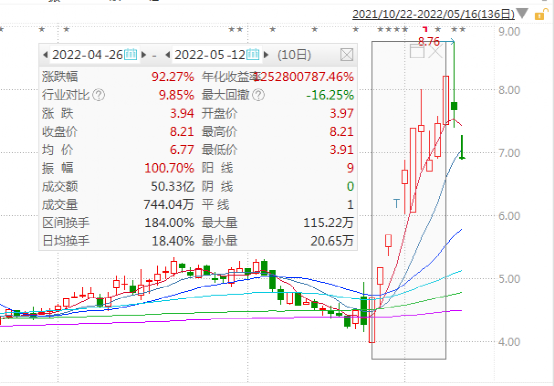This screenshot has height=386, width=554.
Task: Click the 日均换手 value 18.40%
Action: (173, 241)
